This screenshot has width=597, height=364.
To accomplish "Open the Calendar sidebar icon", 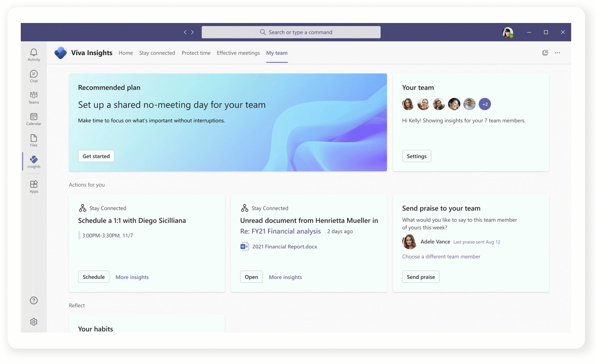I will (x=34, y=119).
